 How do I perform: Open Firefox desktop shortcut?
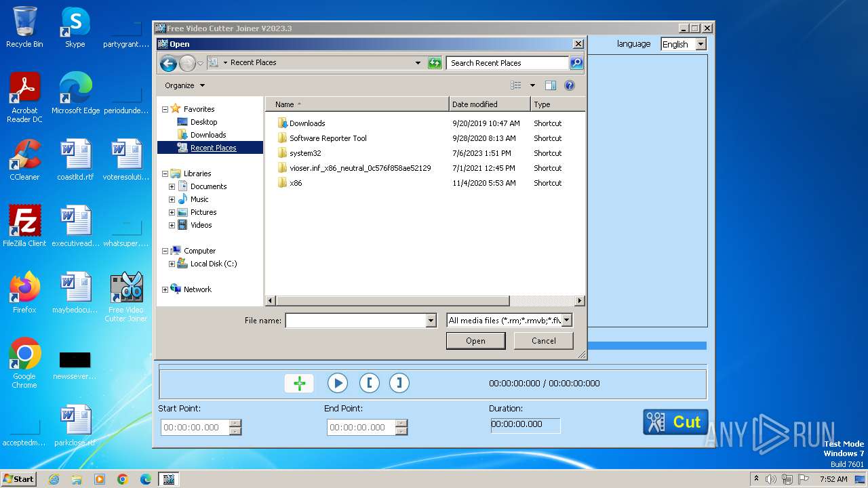[24, 293]
